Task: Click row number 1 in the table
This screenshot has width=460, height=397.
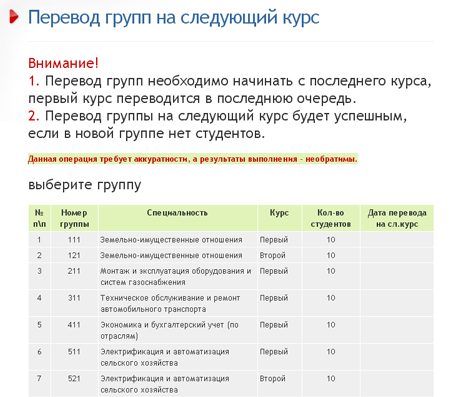Action: click(x=39, y=240)
